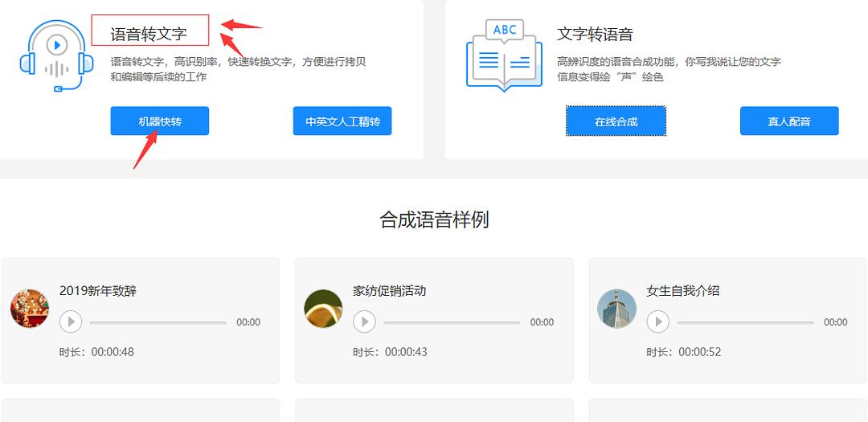Viewport: 868px width, 422px height.
Task: Open the 女生自我介绍 tower thumbnail
Action: click(616, 309)
